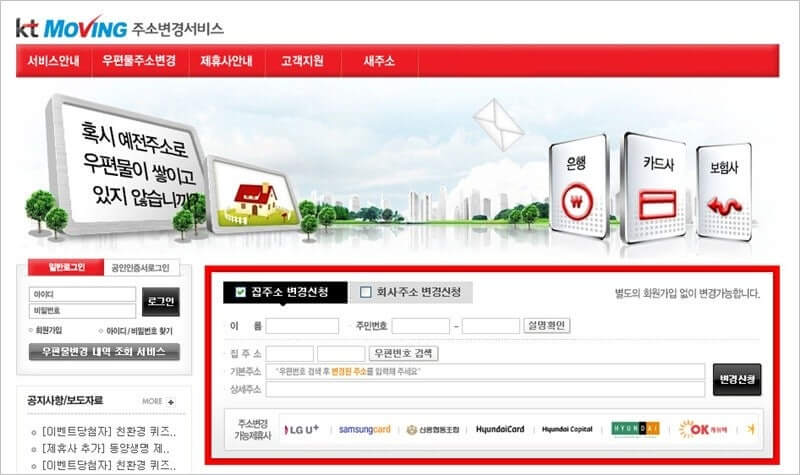Focus the first 주민번호 input field
This screenshot has height=475, width=800.
click(x=420, y=326)
